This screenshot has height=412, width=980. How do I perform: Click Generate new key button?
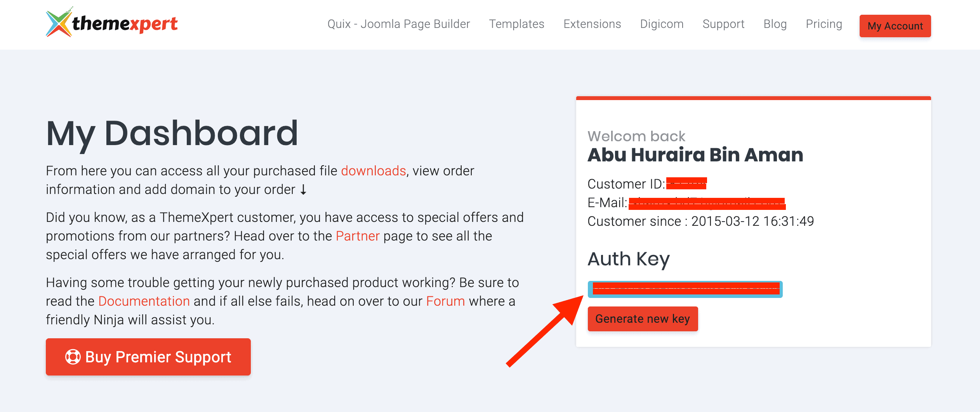643,319
